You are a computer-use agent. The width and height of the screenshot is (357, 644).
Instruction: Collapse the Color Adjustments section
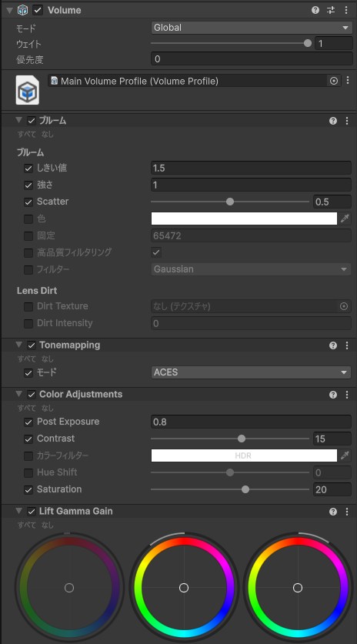18,394
